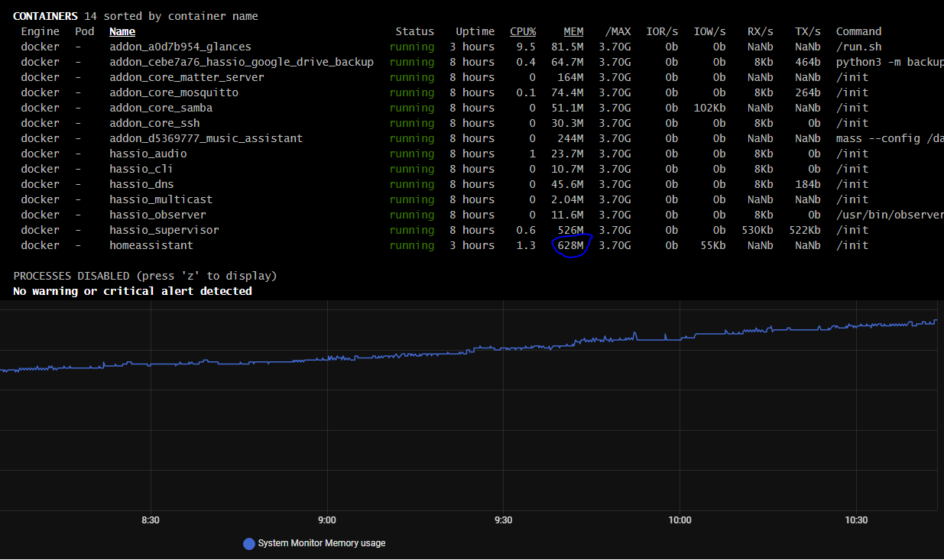Toggle System Monitor Memory usage legend label
Viewport: 944px width, 560px height.
pos(322,543)
